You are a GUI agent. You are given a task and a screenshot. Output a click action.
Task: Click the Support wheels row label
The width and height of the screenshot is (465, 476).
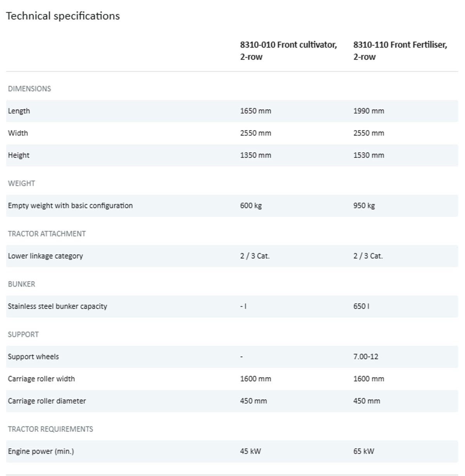click(33, 357)
